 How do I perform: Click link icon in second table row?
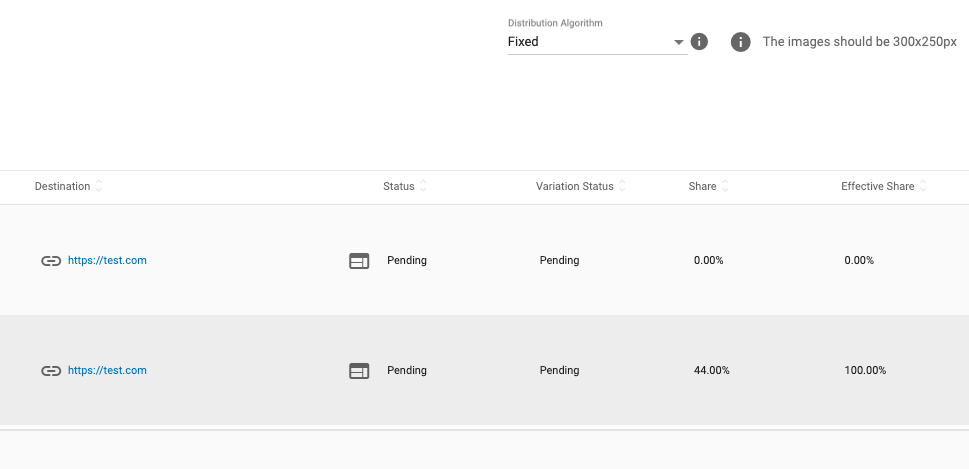51,371
